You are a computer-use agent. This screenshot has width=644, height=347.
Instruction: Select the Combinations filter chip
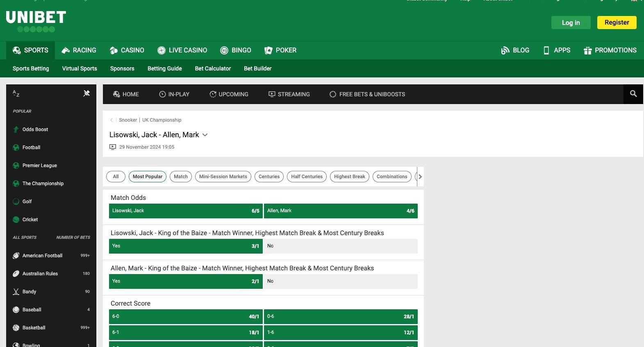pyautogui.click(x=392, y=177)
